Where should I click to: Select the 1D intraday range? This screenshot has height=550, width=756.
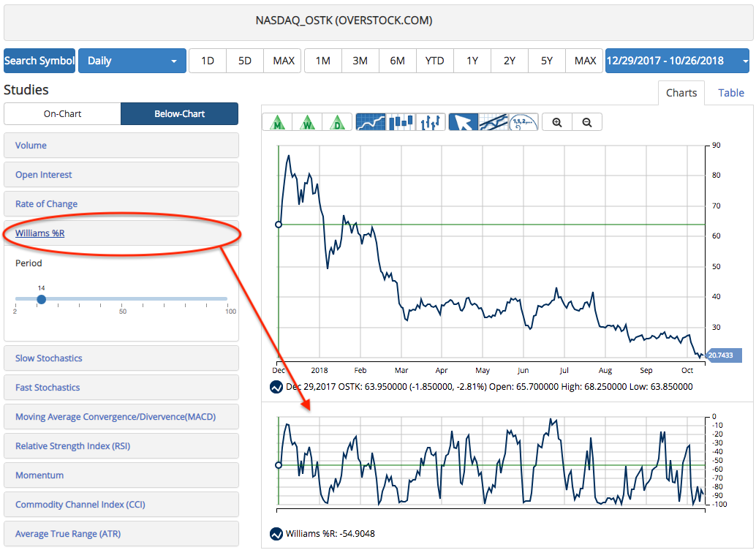pyautogui.click(x=208, y=61)
